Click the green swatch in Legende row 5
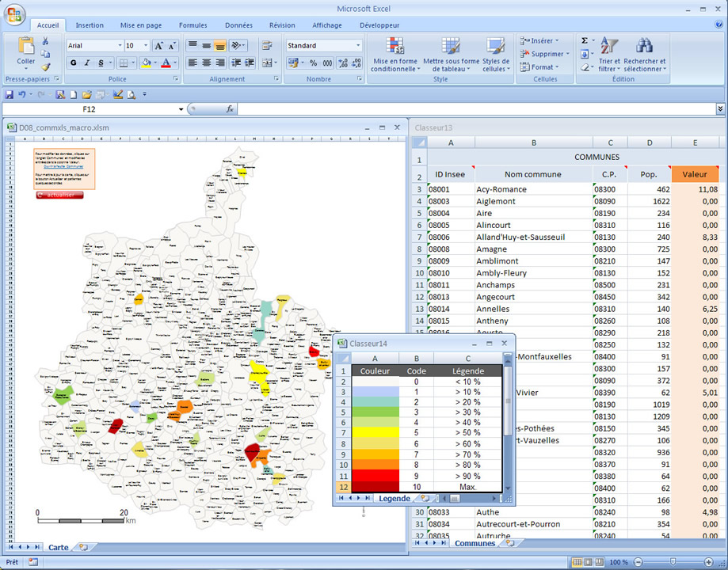 [375, 412]
